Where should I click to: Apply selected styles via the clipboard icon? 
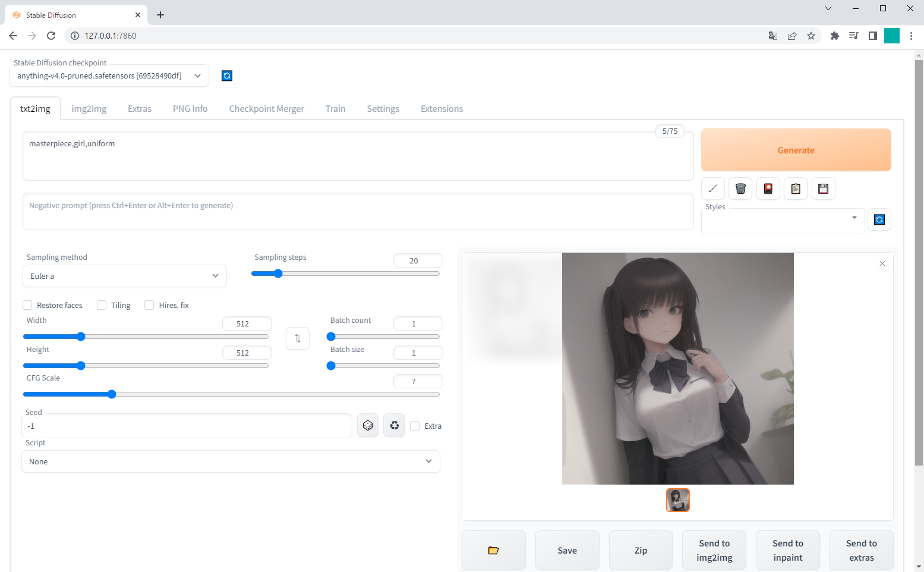coord(796,188)
